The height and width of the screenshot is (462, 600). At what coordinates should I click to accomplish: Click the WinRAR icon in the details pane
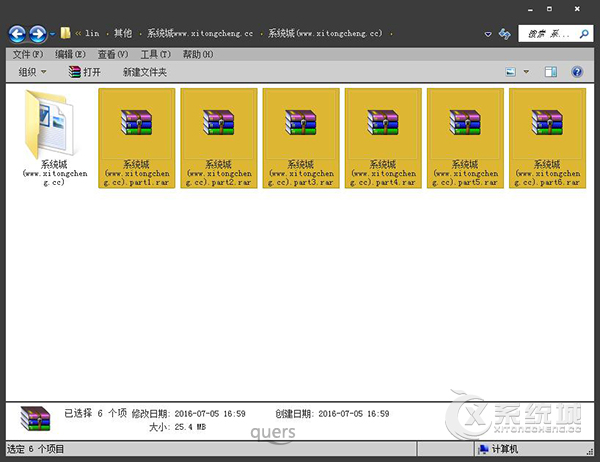coord(35,419)
